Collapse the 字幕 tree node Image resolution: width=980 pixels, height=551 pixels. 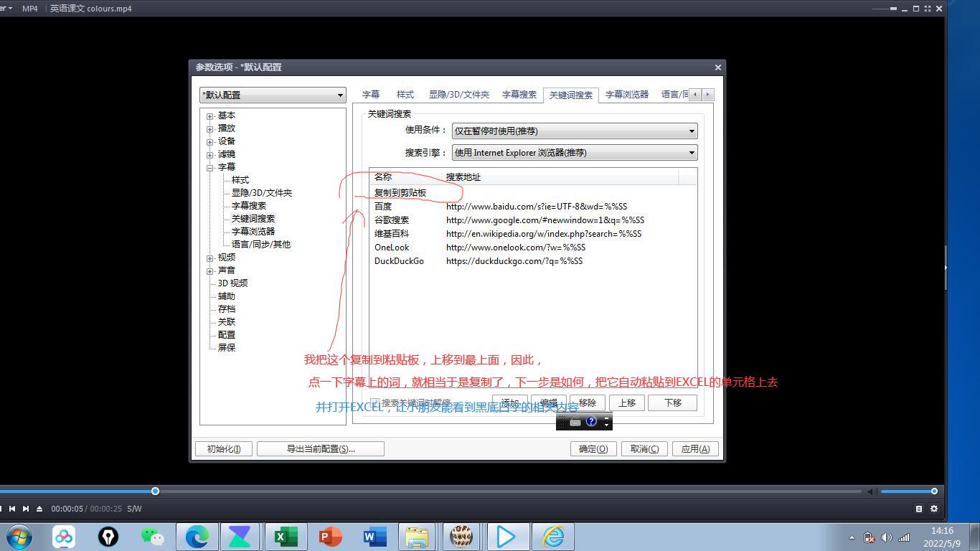(x=210, y=167)
